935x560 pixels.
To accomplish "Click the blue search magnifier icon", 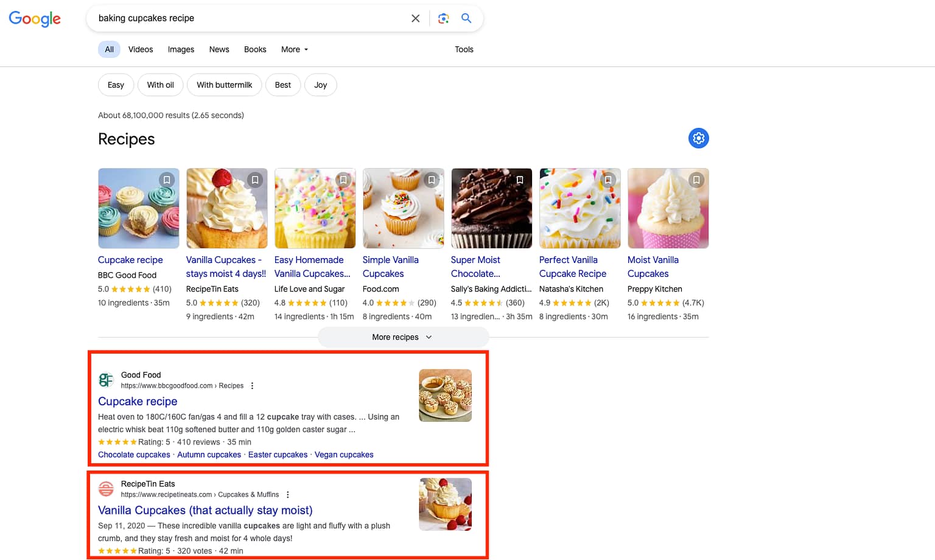I will [x=466, y=18].
